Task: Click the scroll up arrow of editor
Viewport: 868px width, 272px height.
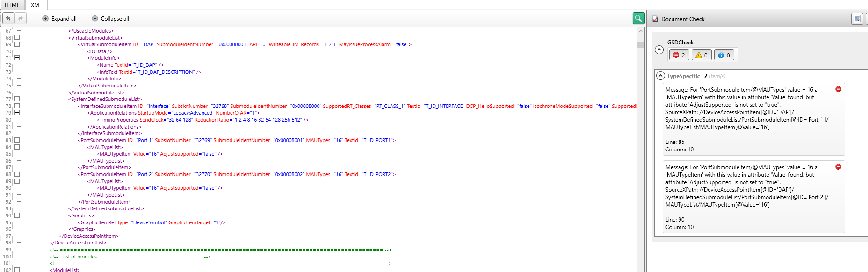Action: [640, 31]
